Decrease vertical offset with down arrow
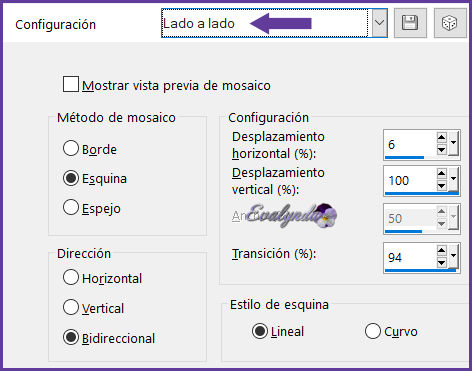The height and width of the screenshot is (371, 472). (x=442, y=185)
